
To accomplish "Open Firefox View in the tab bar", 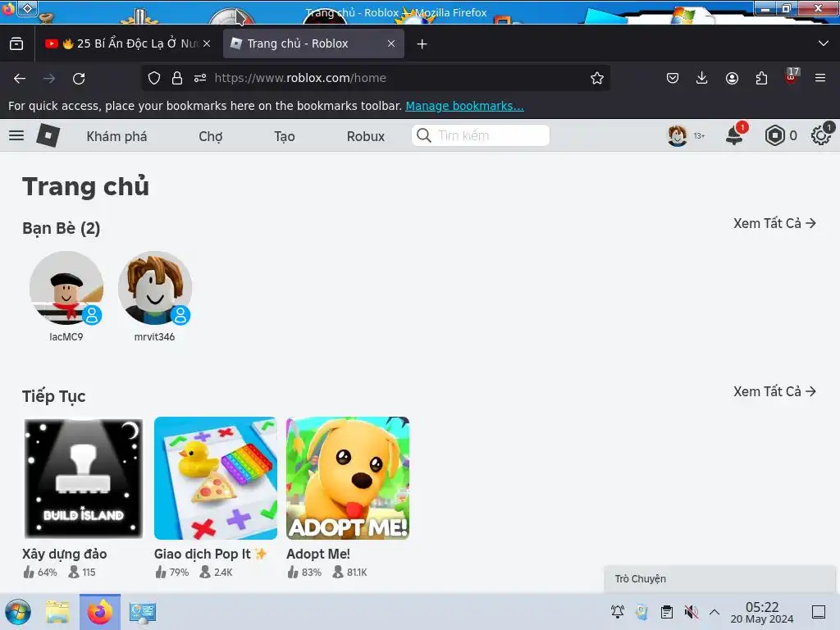I will coord(16,43).
